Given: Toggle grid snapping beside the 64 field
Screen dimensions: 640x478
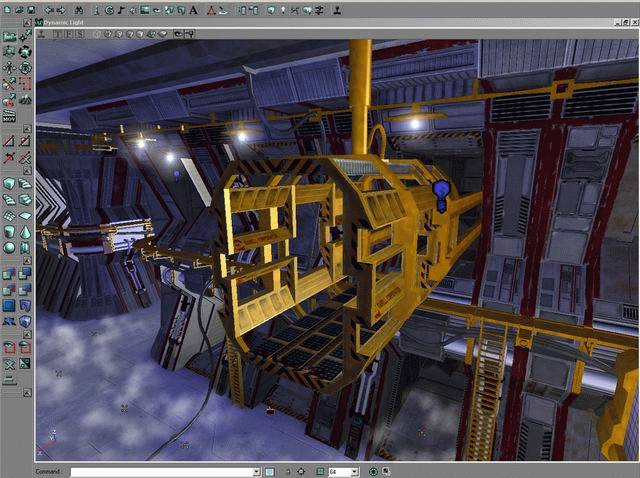Looking at the screenshot, I should [x=321, y=471].
